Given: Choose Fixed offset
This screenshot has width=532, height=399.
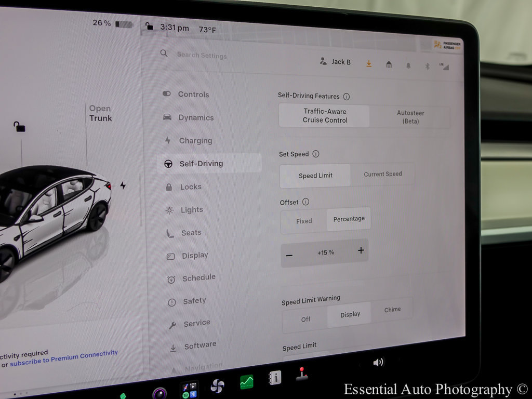Looking at the screenshot, I should click(x=304, y=221).
